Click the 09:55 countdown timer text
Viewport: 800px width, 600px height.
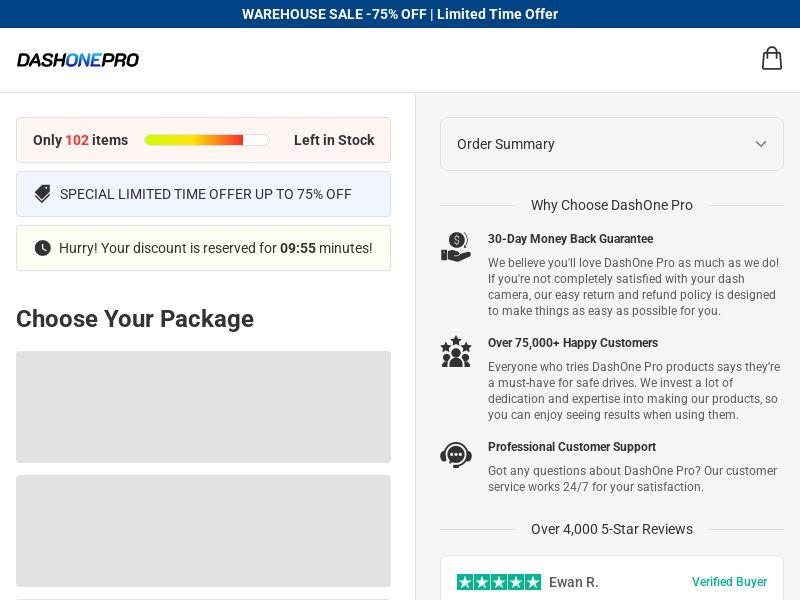(x=298, y=248)
